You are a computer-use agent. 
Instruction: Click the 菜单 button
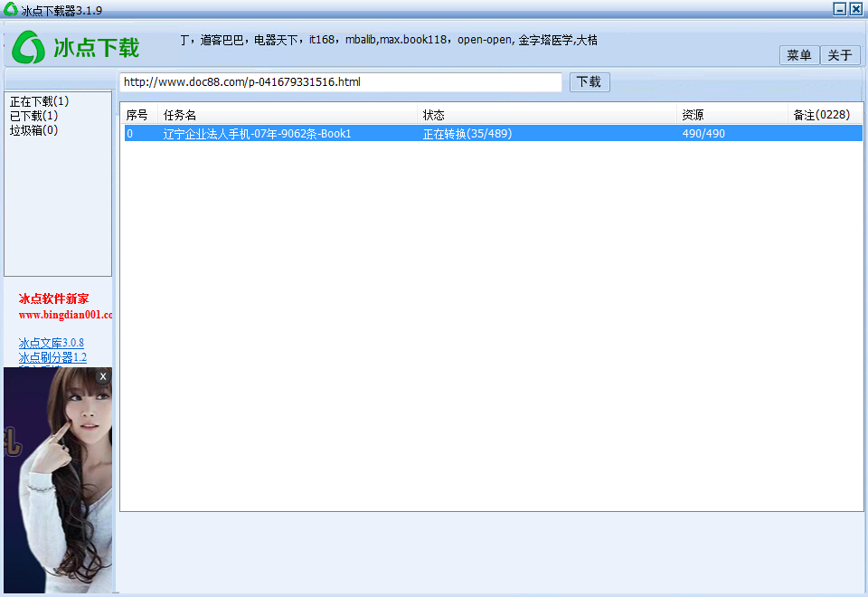(x=798, y=55)
